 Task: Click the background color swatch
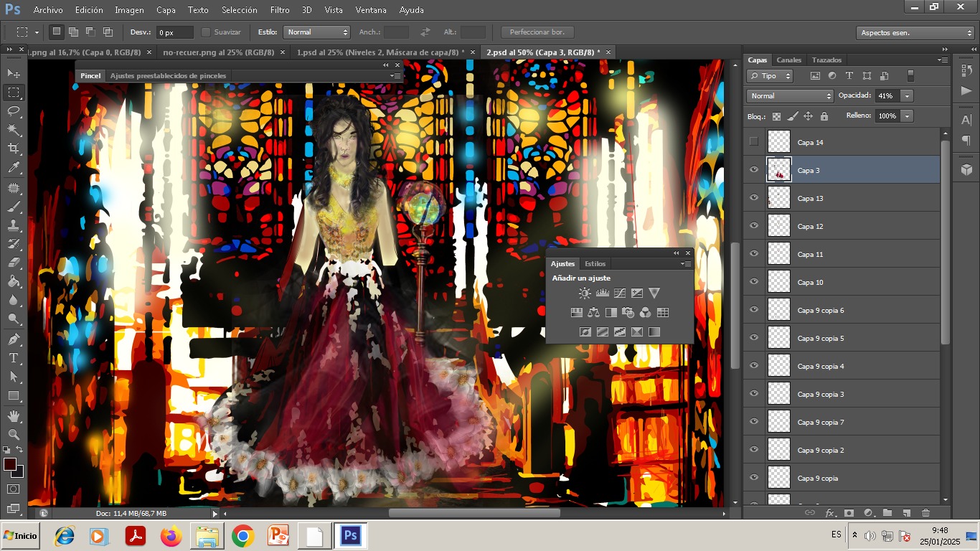[x=18, y=472]
